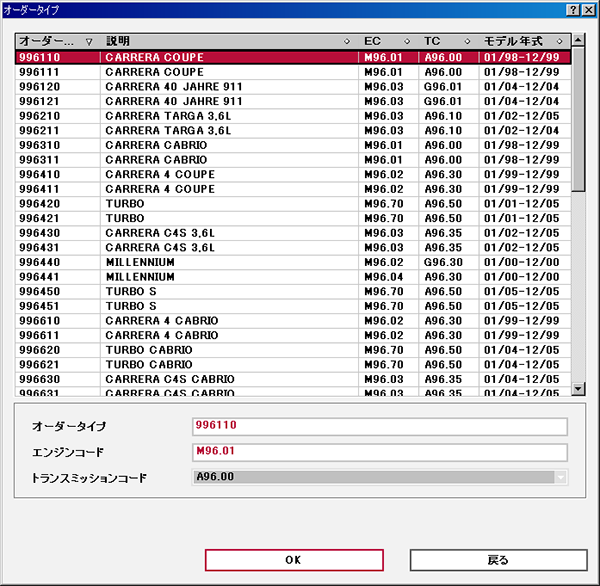This screenshot has width=600, height=586.
Task: Select order row 996311
Action: point(293,160)
